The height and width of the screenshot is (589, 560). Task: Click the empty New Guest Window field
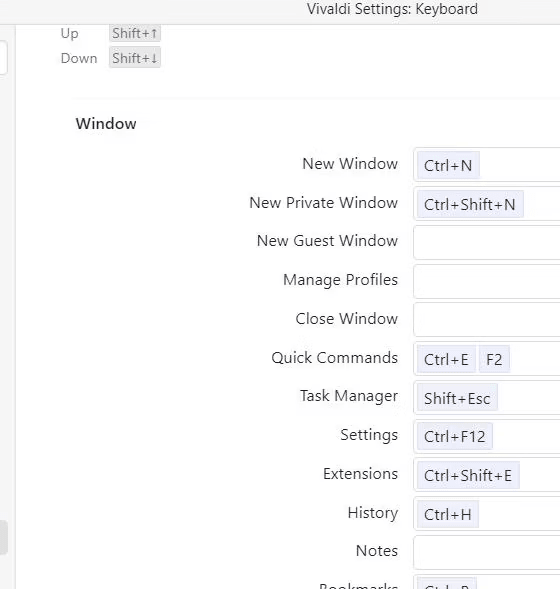coord(487,242)
